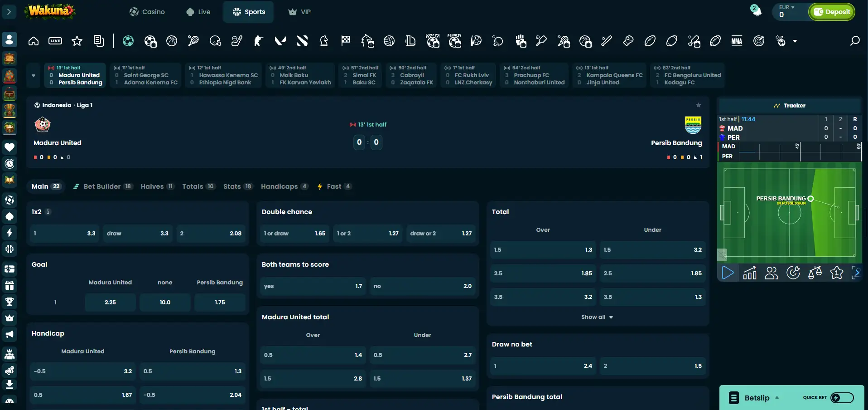Open the MMA sport category
The image size is (868, 410).
point(737,41)
